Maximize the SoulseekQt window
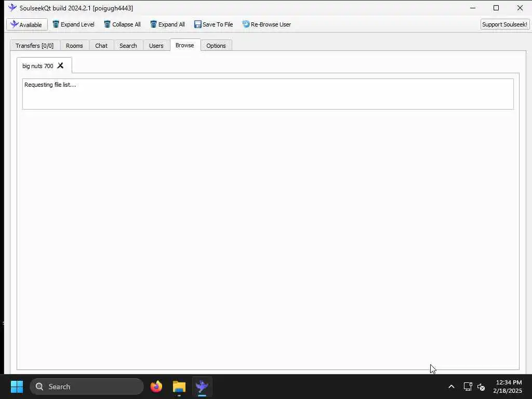This screenshot has height=399, width=532. point(496,8)
